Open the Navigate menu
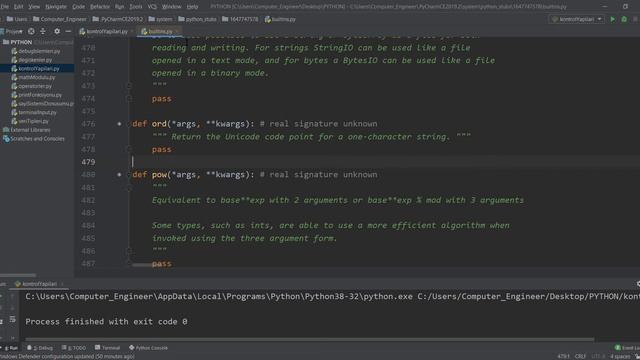Screen dimensions: 640x360 click(56, 7)
